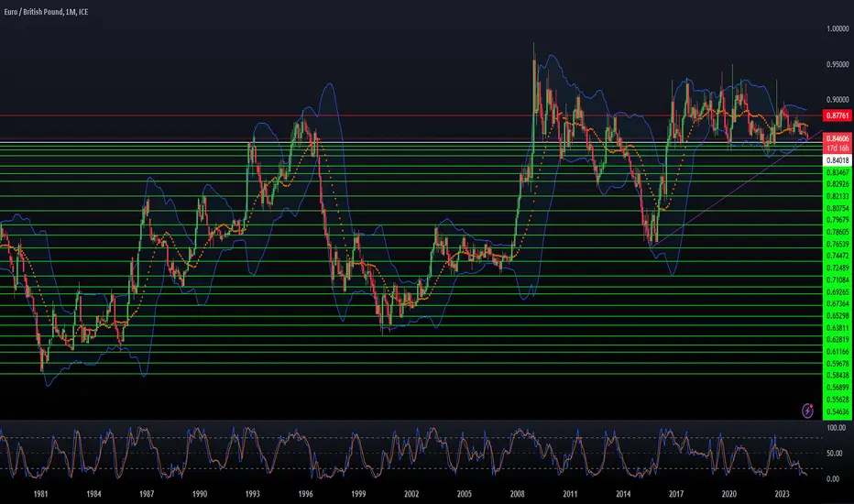Click the green 0.69265 level label

[838, 291]
